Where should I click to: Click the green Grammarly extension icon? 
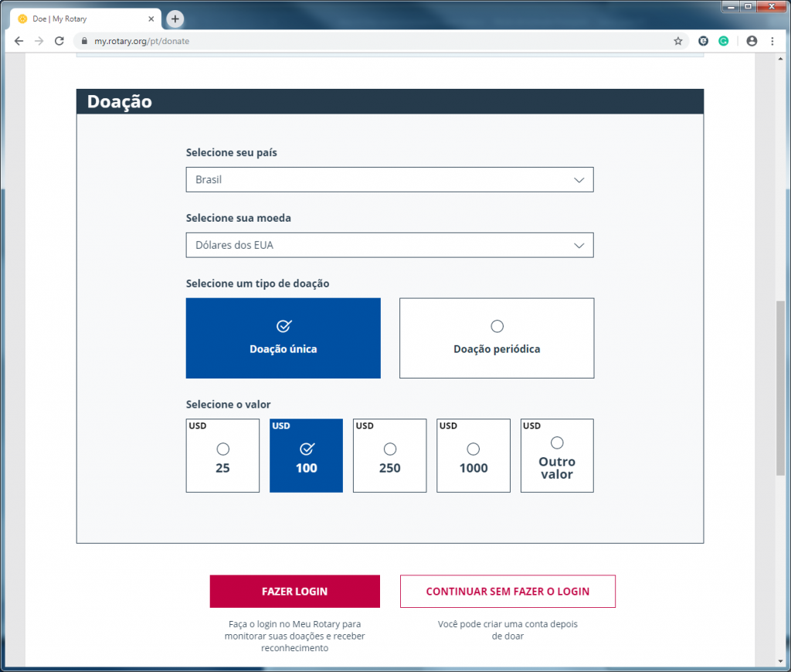[723, 41]
